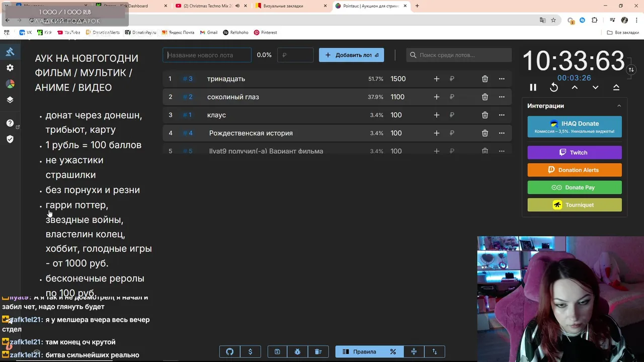The width and height of the screenshot is (644, 362).
Task: Open the pie chart wheel page
Action: click(x=10, y=84)
